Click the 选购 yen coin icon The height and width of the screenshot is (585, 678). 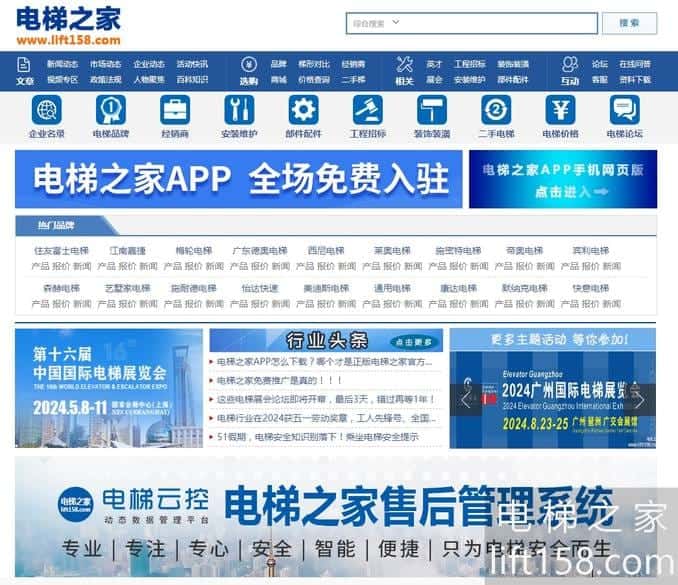249,64
